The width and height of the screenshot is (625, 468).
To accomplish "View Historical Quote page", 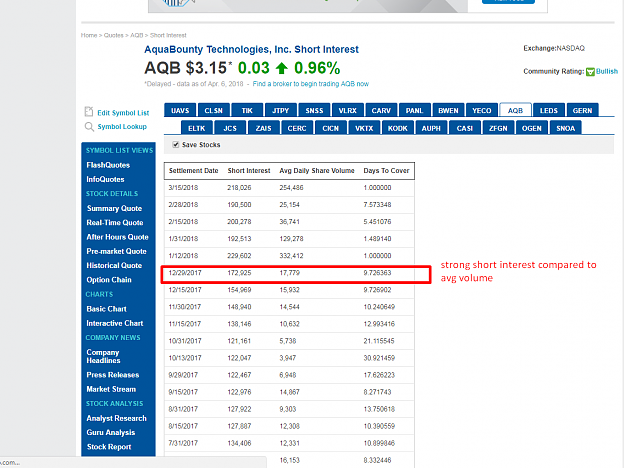I will (114, 265).
